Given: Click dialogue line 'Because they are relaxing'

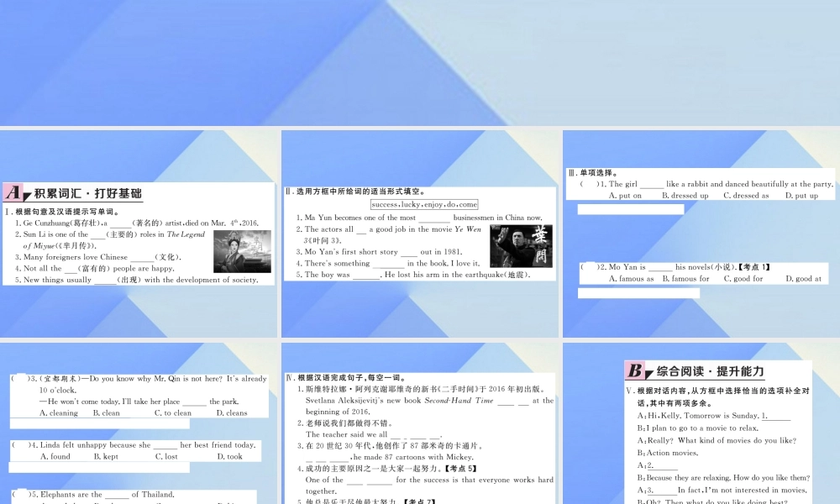Looking at the screenshot, I should [x=723, y=477].
